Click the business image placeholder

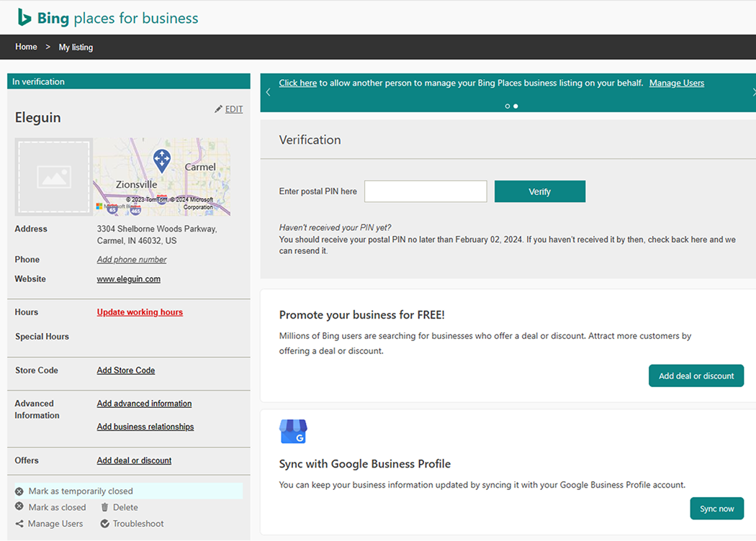point(53,176)
